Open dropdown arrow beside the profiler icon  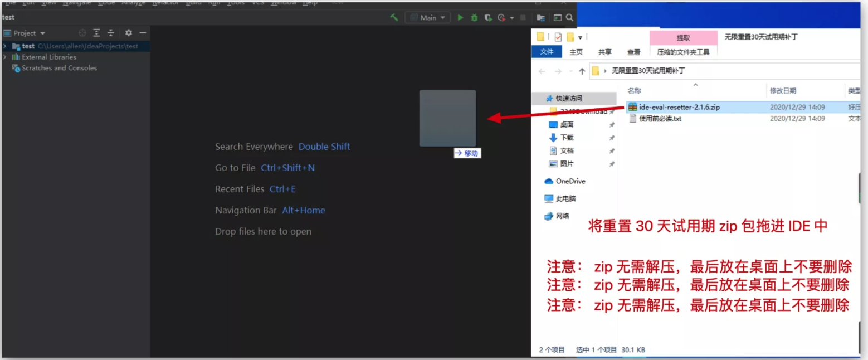(511, 18)
